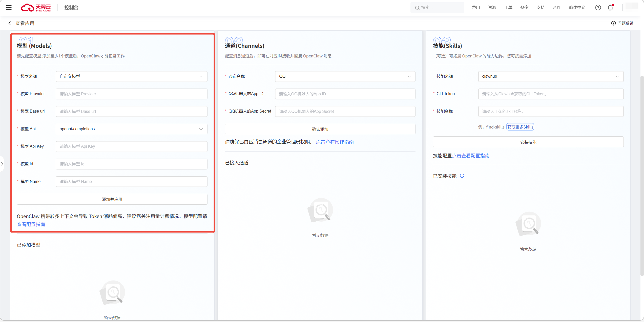Open the 费用 menu item

(x=476, y=8)
